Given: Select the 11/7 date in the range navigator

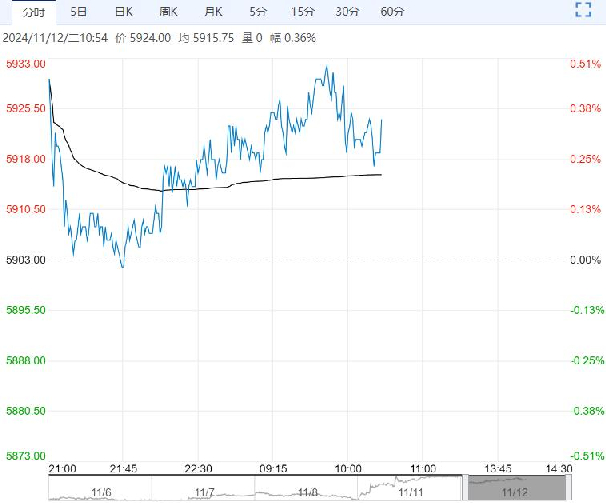Looking at the screenshot, I should pyautogui.click(x=205, y=493).
